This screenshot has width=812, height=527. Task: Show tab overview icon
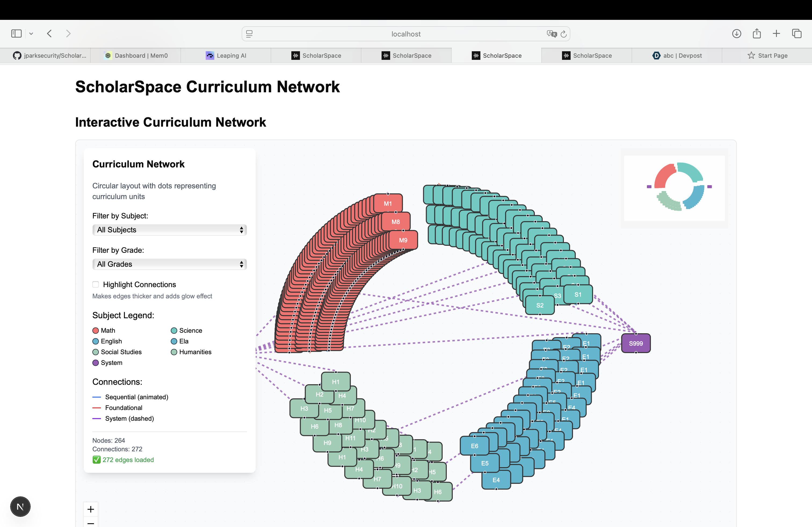pyautogui.click(x=797, y=33)
